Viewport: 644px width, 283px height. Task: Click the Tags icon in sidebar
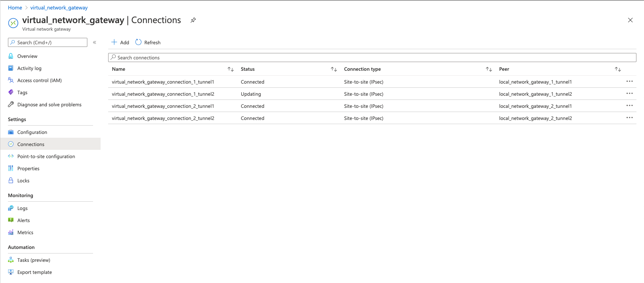(x=11, y=92)
